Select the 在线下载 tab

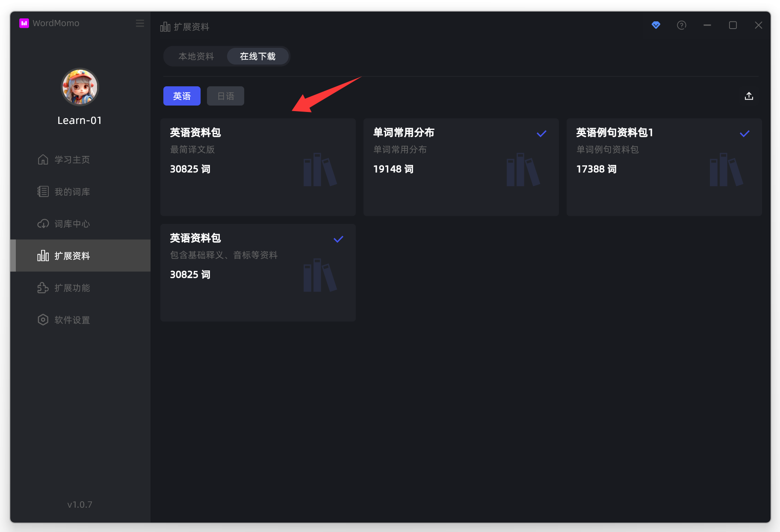[x=257, y=56]
